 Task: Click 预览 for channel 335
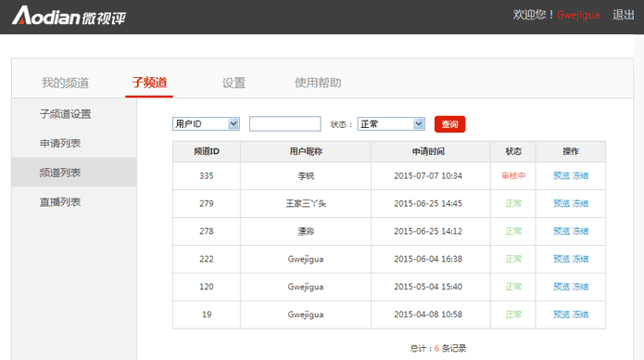click(x=562, y=175)
